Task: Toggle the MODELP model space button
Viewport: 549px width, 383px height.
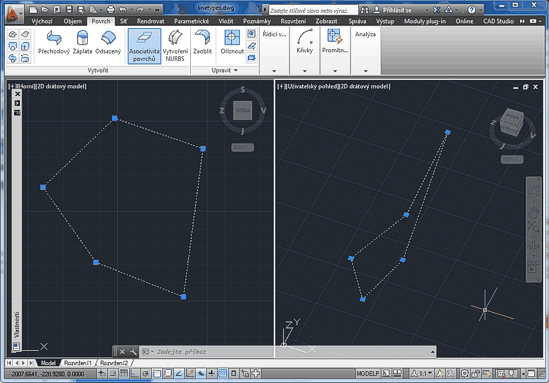Action: click(x=367, y=374)
